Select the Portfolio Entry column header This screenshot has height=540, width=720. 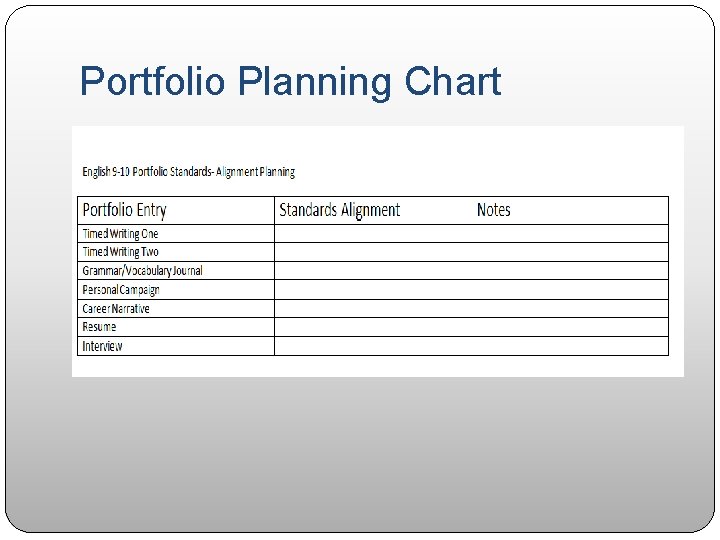pyautogui.click(x=124, y=210)
